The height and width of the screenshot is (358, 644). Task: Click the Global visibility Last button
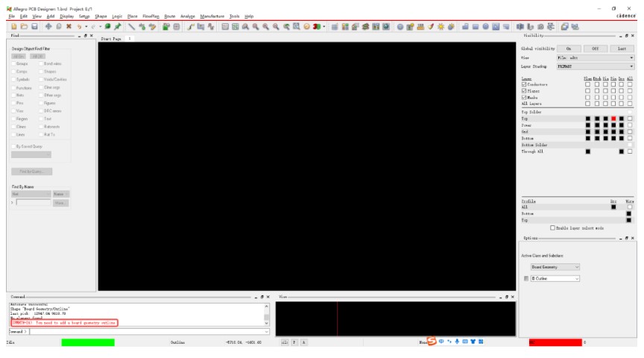pos(622,48)
